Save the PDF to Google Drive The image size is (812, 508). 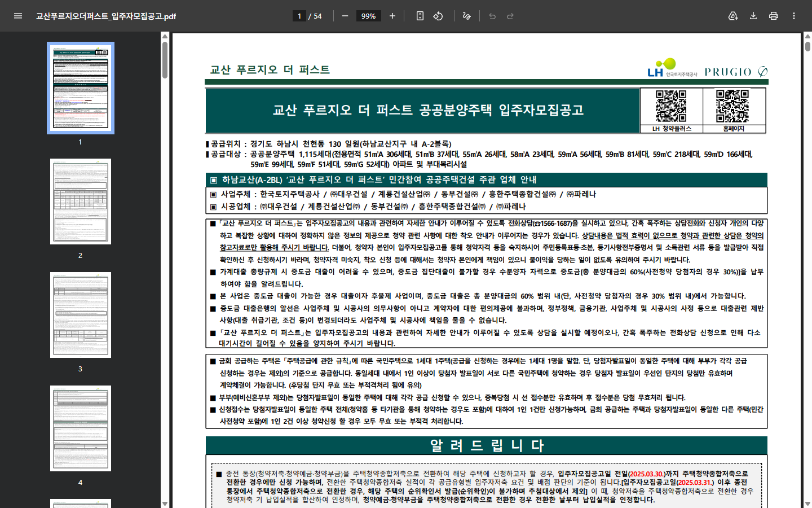tap(733, 16)
